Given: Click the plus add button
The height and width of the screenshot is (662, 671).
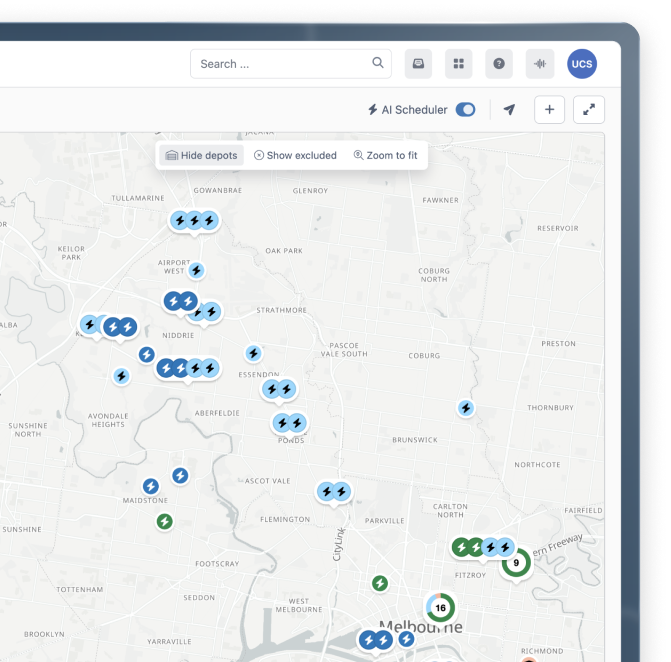Looking at the screenshot, I should tap(549, 110).
